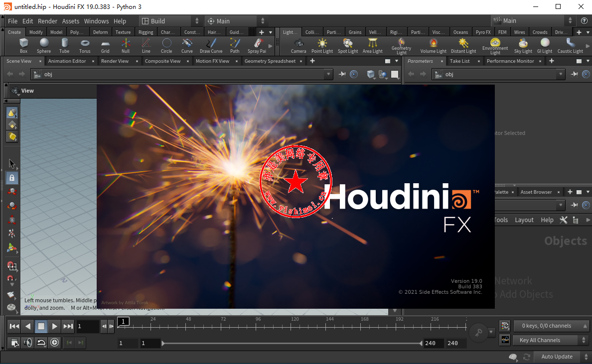Create a Volume Light
Screen dimensions: 592x364
point(433,46)
